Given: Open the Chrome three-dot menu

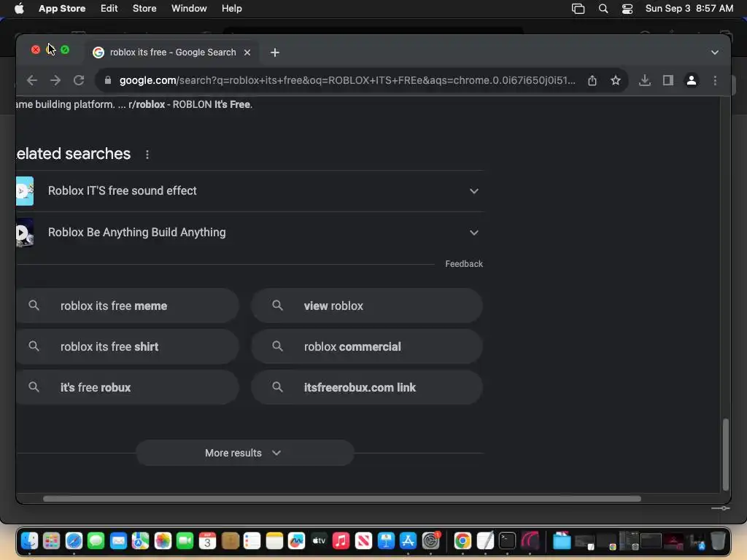Looking at the screenshot, I should point(715,80).
